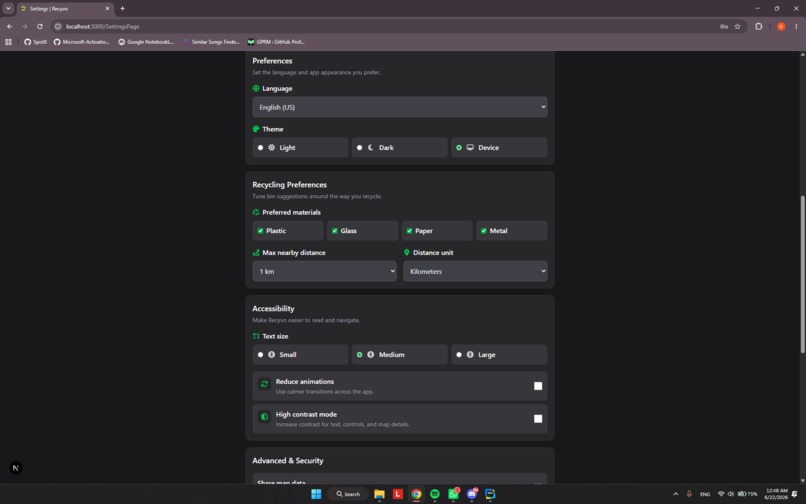Open the browser extensions menu

pyautogui.click(x=759, y=26)
